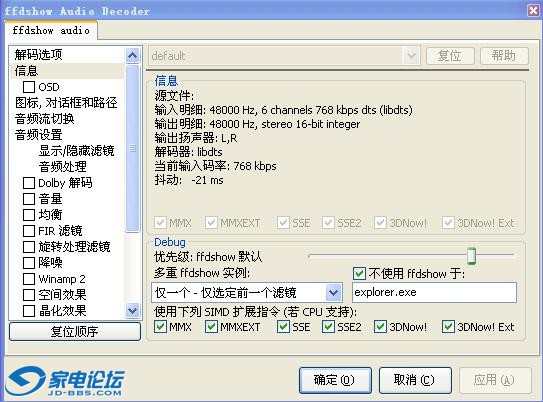The image size is (543, 402).
Task: Toggle the 降噪 filter checkbox
Action: point(29,262)
